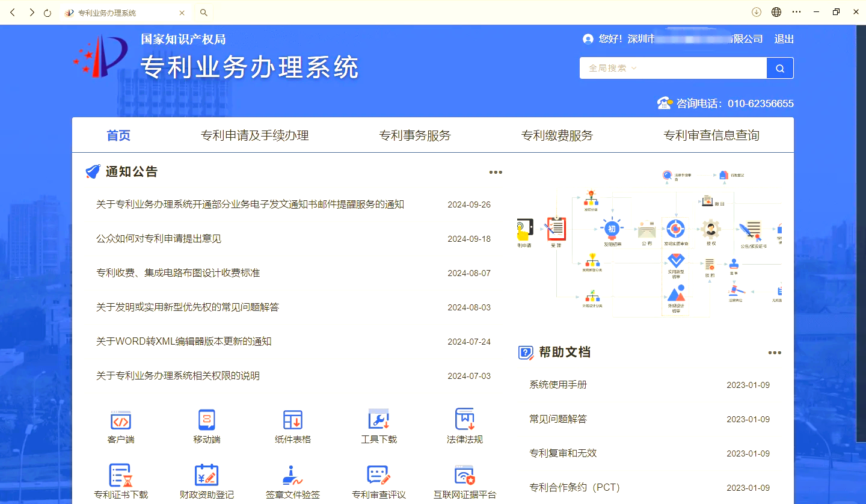The image size is (866, 504).
Task: Open 关于专利业务办理系统相关权限的说明 notice
Action: click(178, 376)
